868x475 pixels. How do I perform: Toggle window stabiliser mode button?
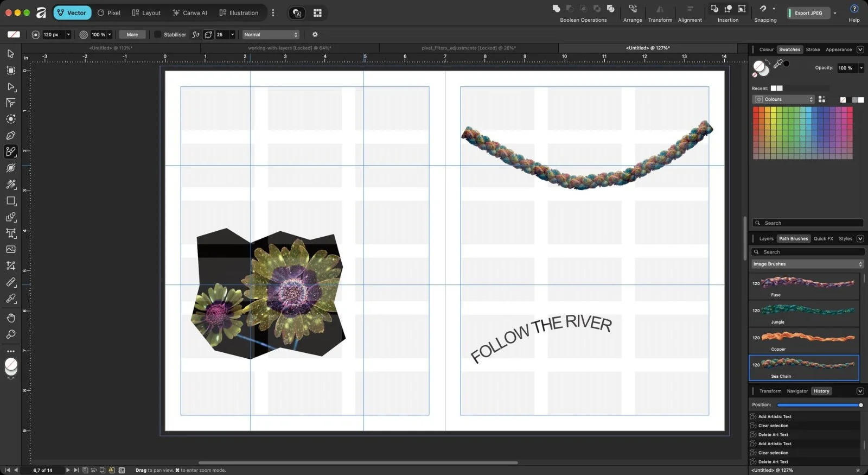(209, 34)
